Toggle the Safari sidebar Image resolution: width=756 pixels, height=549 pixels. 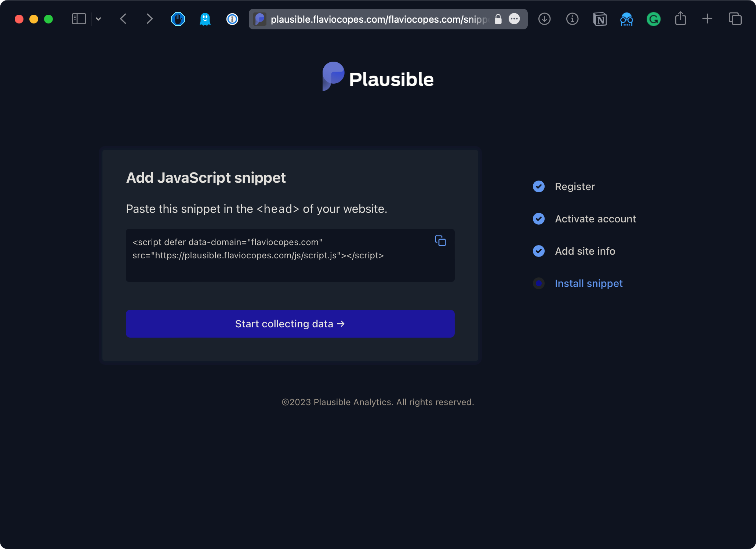[x=79, y=19]
